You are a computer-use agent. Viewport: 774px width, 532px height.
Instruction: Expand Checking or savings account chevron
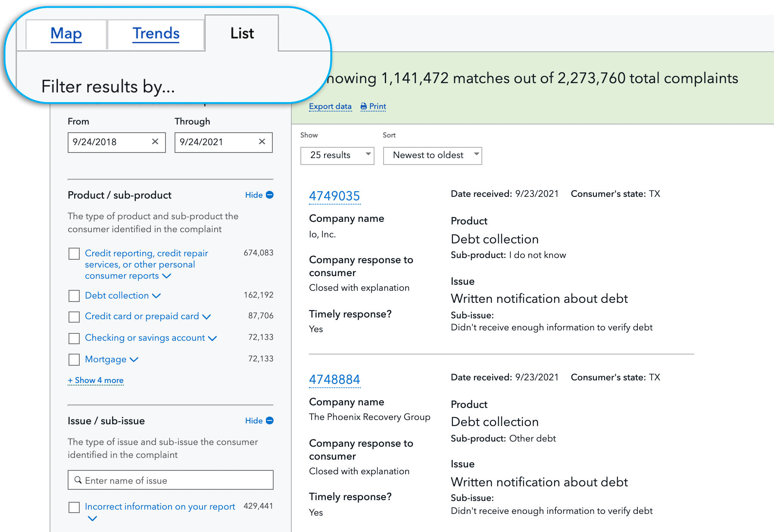[212, 338]
